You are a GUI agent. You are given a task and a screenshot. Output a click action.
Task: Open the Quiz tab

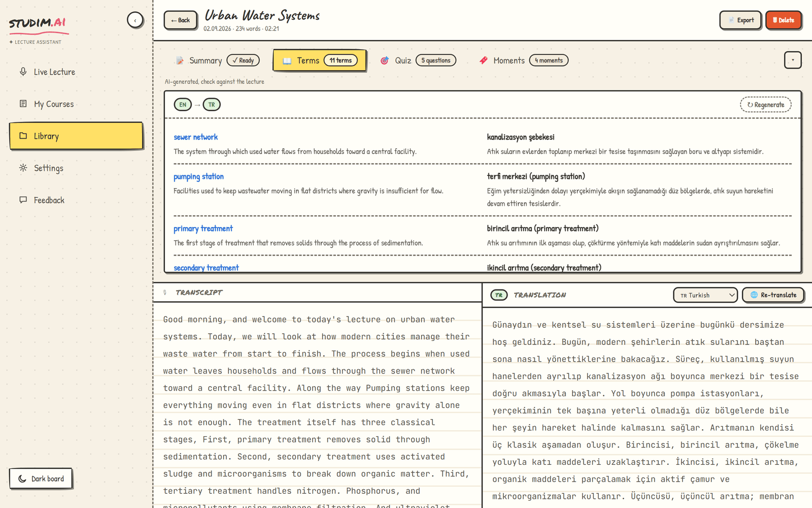coord(418,60)
